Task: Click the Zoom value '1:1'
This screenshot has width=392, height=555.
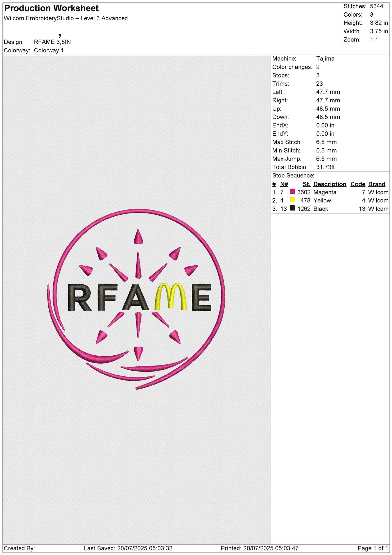Action: (374, 40)
